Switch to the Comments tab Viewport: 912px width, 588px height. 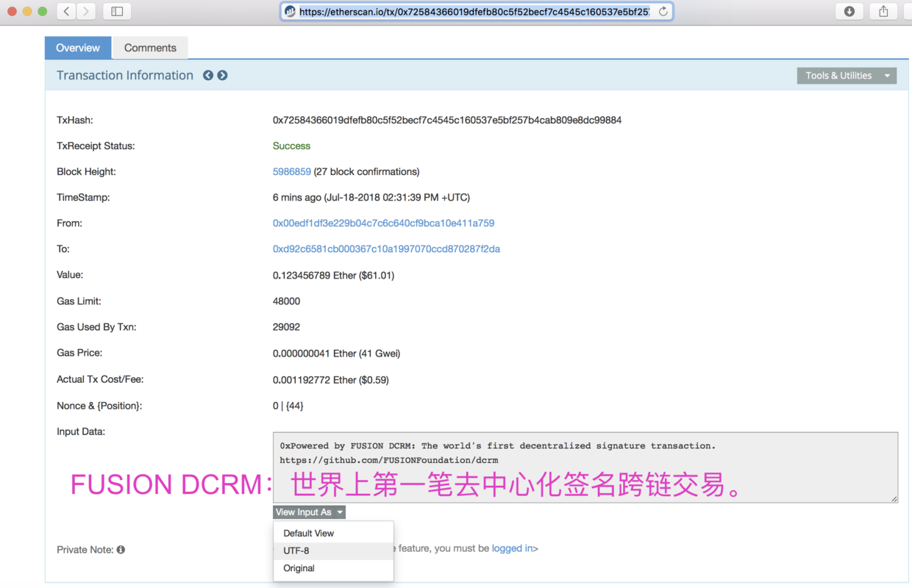(150, 48)
